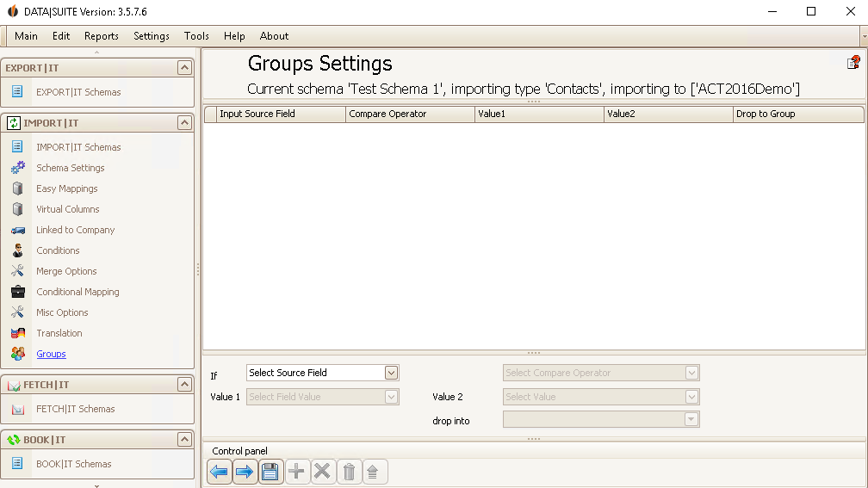
Task: Delete rule with the trash can icon
Action: coord(349,472)
